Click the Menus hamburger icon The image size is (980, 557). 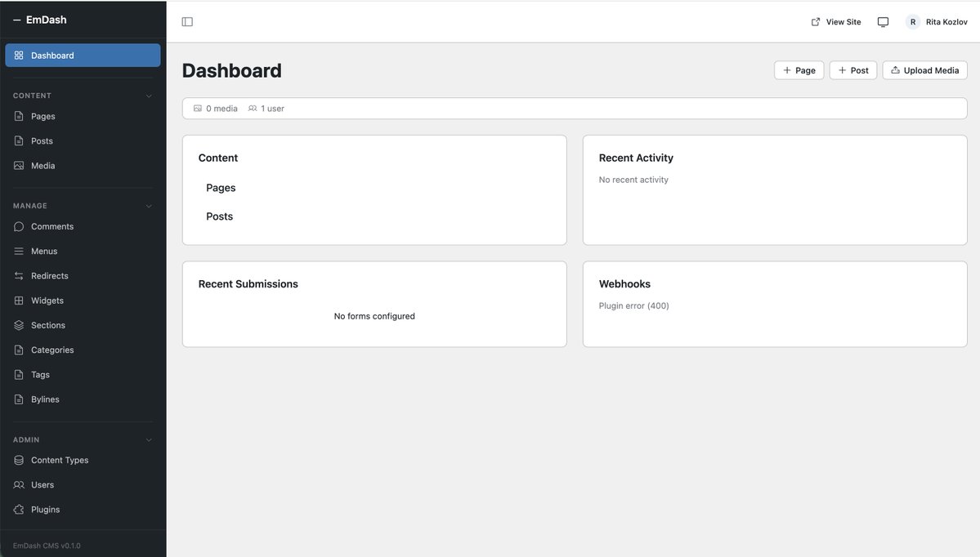[19, 251]
